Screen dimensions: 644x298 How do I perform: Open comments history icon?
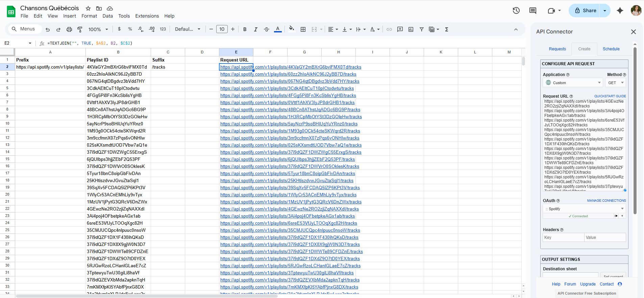tap(533, 10)
